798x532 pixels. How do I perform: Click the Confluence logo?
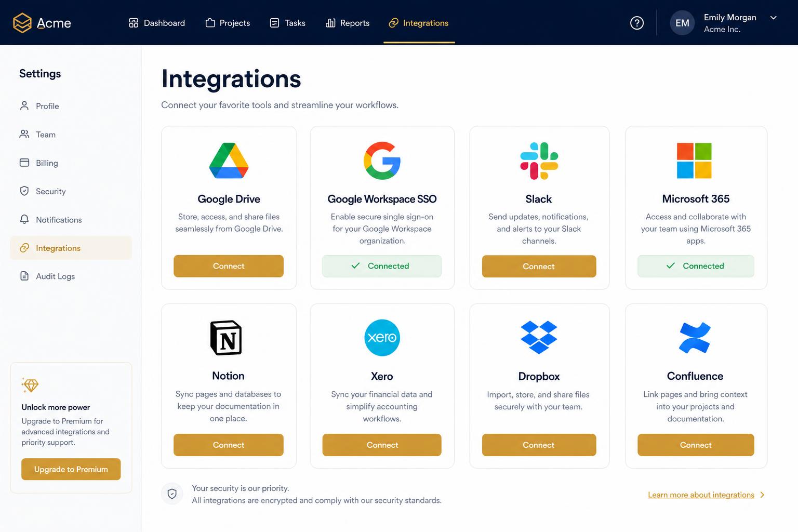[x=695, y=338]
